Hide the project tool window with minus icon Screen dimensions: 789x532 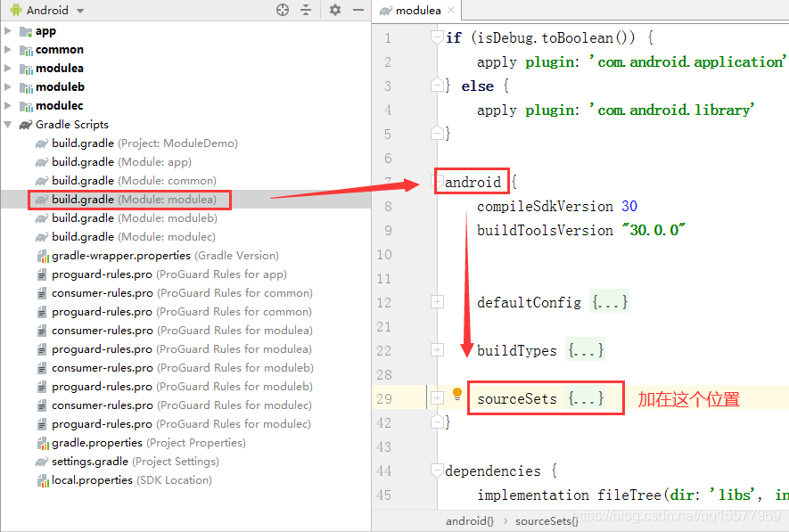358,10
